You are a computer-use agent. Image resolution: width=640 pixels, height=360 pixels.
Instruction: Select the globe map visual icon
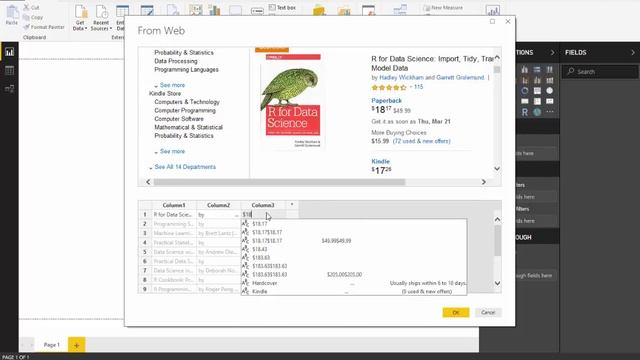[x=537, y=112]
